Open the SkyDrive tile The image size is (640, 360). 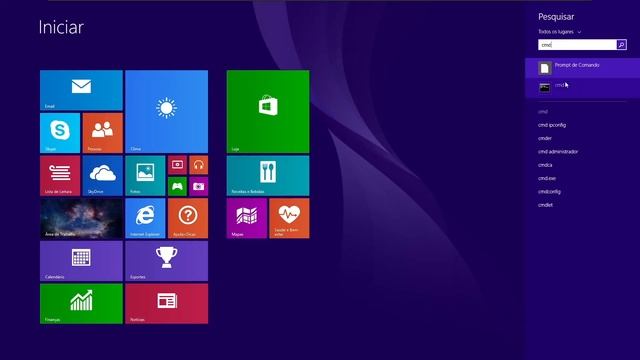[x=102, y=176]
